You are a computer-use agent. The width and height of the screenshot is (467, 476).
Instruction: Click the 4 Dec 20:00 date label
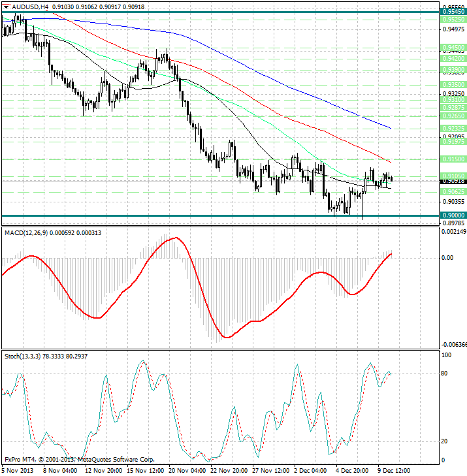[x=352, y=471]
